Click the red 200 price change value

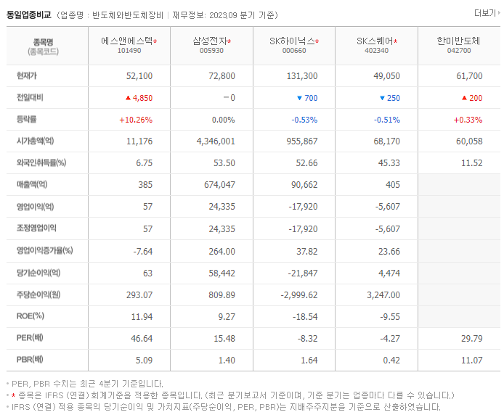[x=476, y=98]
